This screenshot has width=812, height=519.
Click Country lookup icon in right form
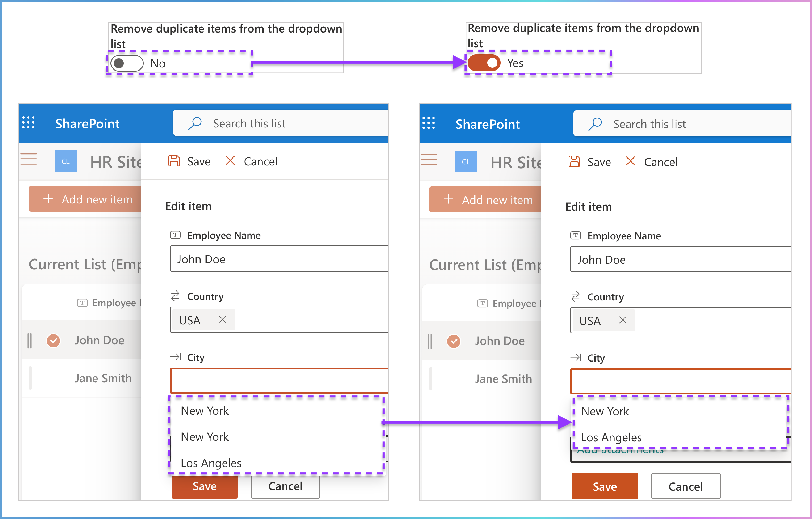pyautogui.click(x=576, y=296)
